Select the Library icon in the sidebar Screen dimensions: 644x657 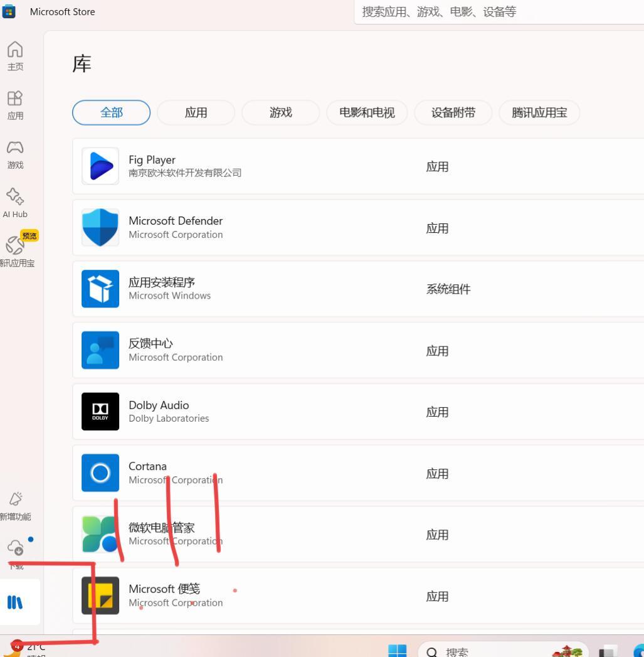coord(15,602)
